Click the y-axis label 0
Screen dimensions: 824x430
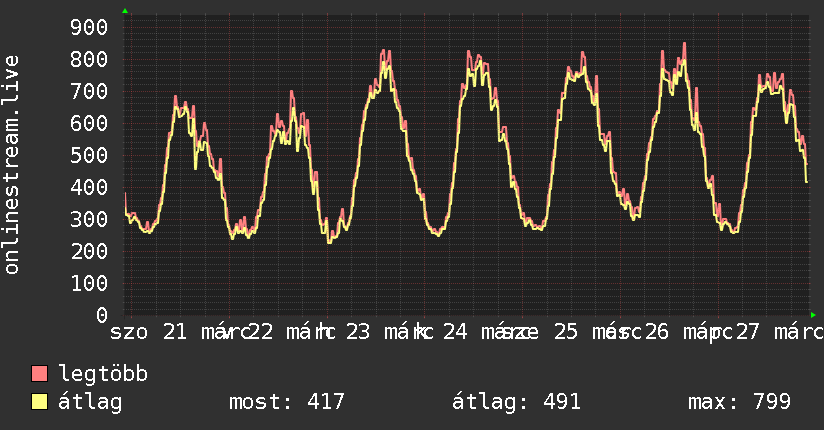pos(102,315)
